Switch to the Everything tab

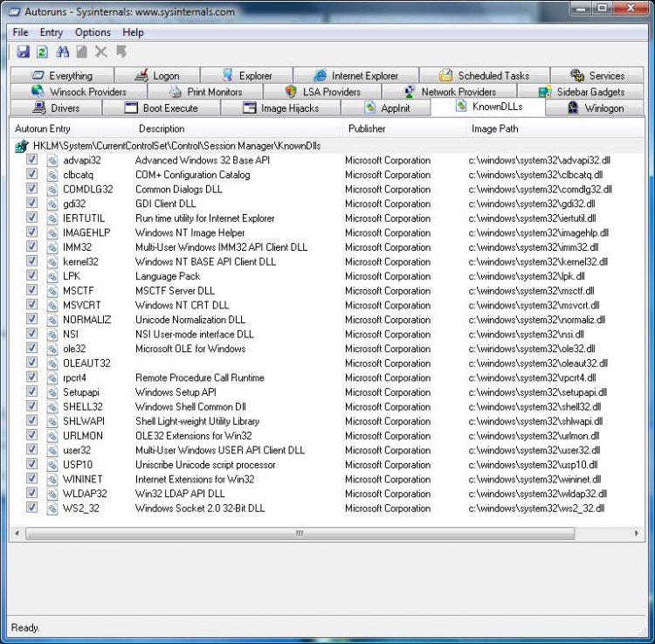(62, 76)
